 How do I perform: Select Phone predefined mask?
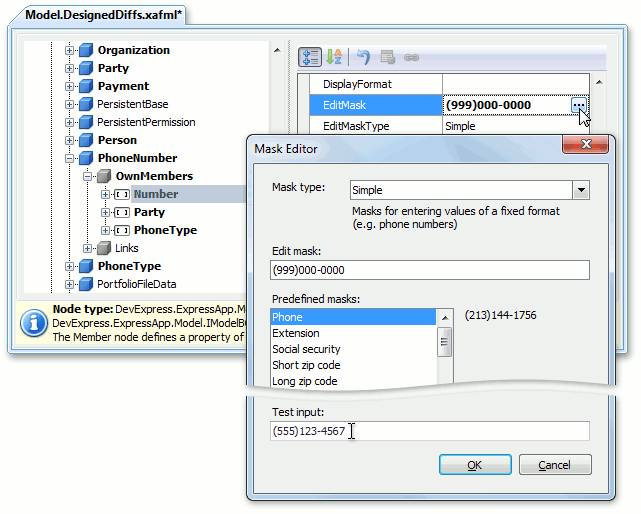(x=353, y=317)
